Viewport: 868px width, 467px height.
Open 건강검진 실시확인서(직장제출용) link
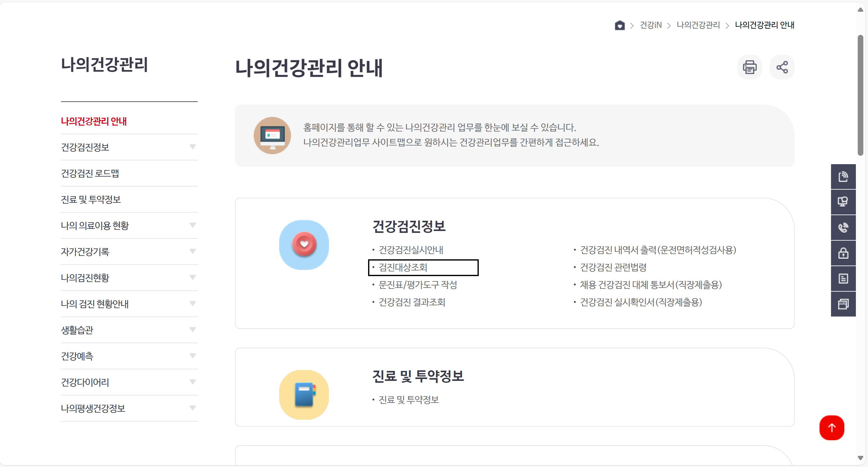(x=641, y=302)
